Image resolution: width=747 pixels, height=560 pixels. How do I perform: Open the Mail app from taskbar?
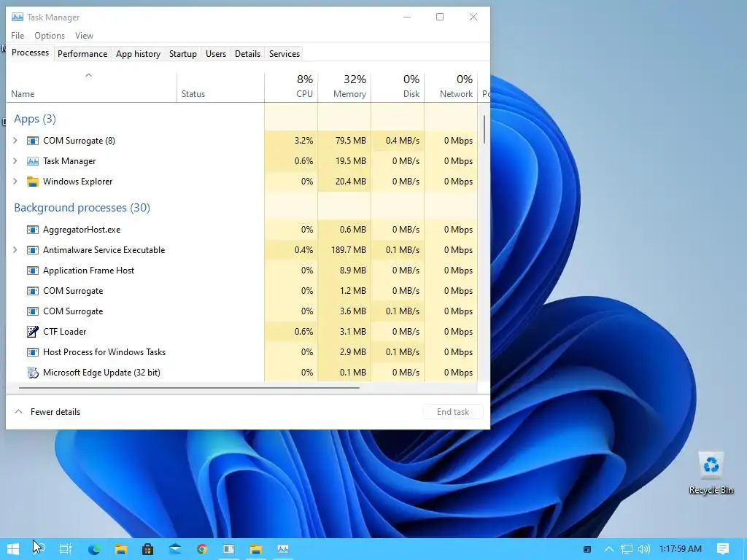point(175,549)
